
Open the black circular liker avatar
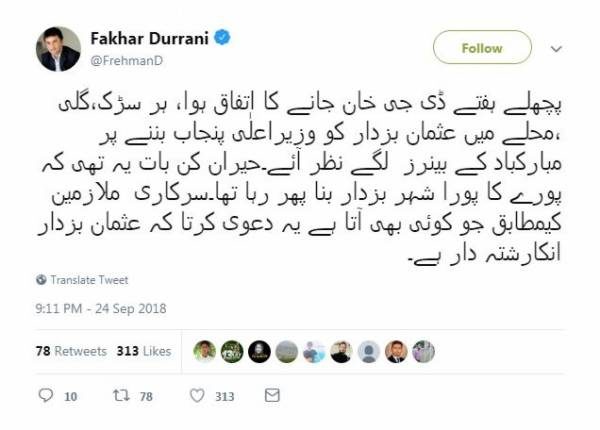click(x=259, y=352)
